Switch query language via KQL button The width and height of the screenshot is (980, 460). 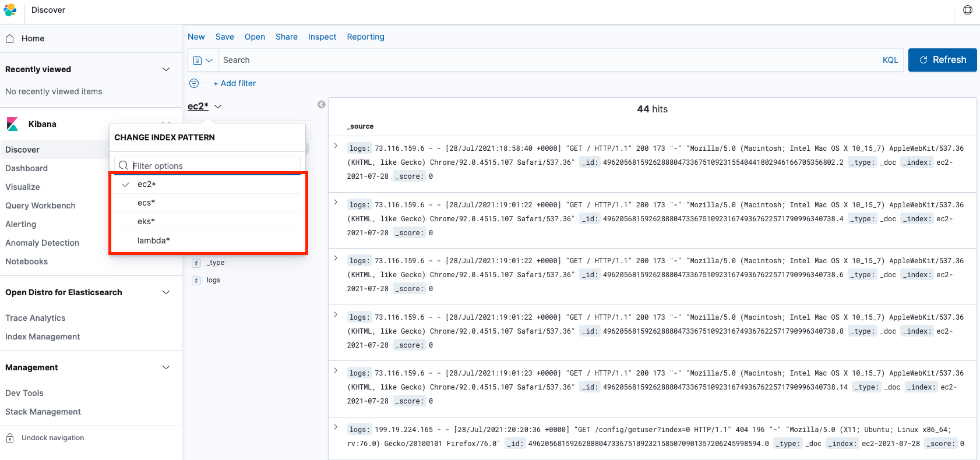click(x=890, y=60)
